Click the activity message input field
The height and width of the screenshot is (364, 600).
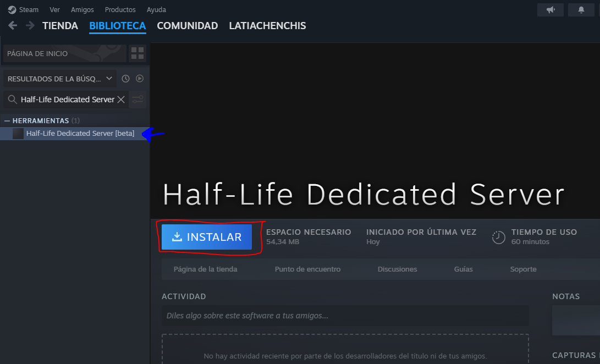(x=345, y=316)
